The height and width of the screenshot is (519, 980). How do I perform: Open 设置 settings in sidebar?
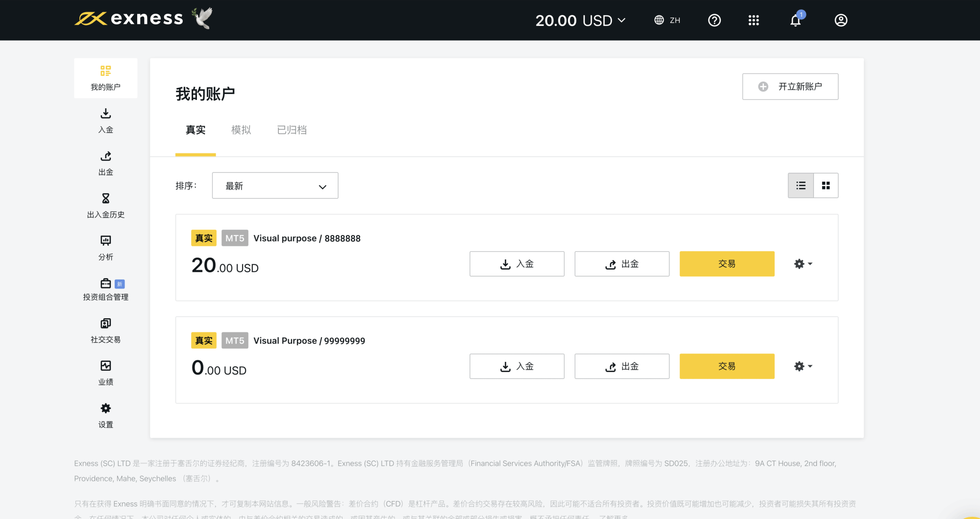point(106,415)
